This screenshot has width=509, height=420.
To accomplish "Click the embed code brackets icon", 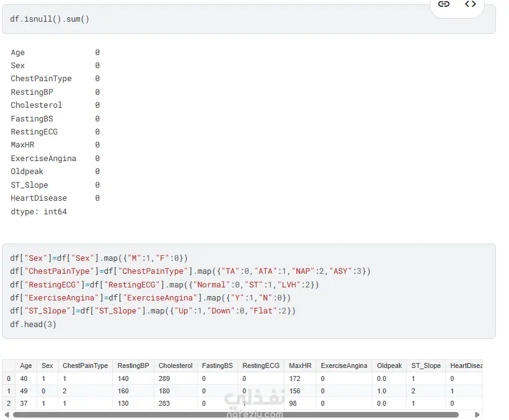I will click(x=471, y=4).
